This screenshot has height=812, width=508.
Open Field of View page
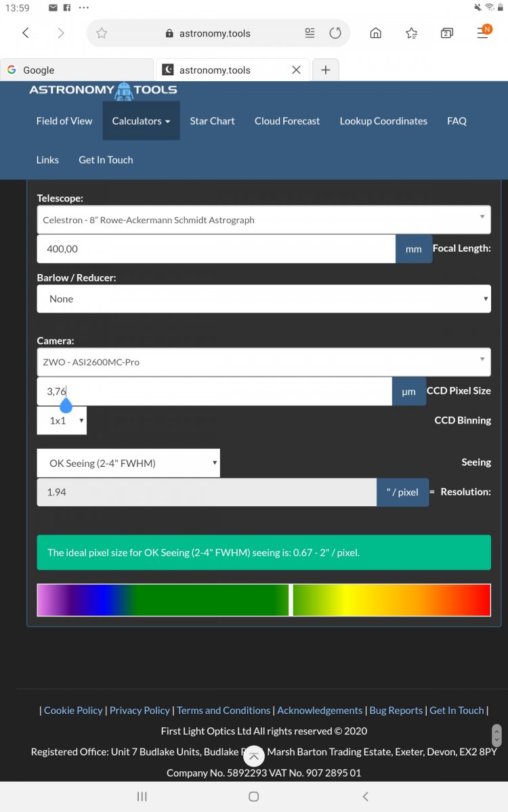click(x=64, y=121)
